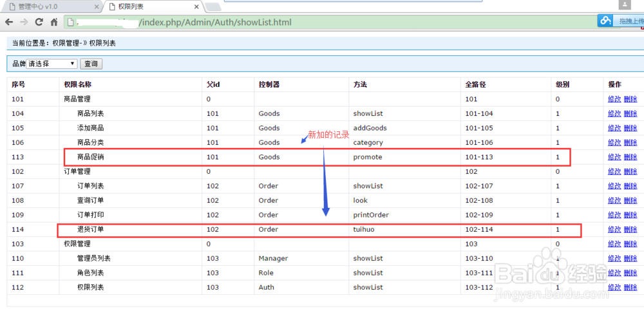
Task: Click 删除 for row 110 管理员列表
Action: point(630,258)
